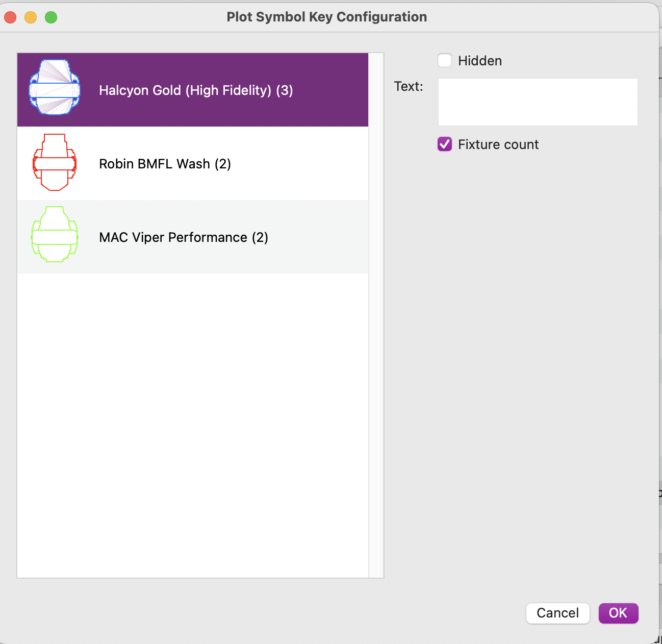This screenshot has height=644, width=662.
Task: Tick the Hidden checkbox
Action: [445, 61]
